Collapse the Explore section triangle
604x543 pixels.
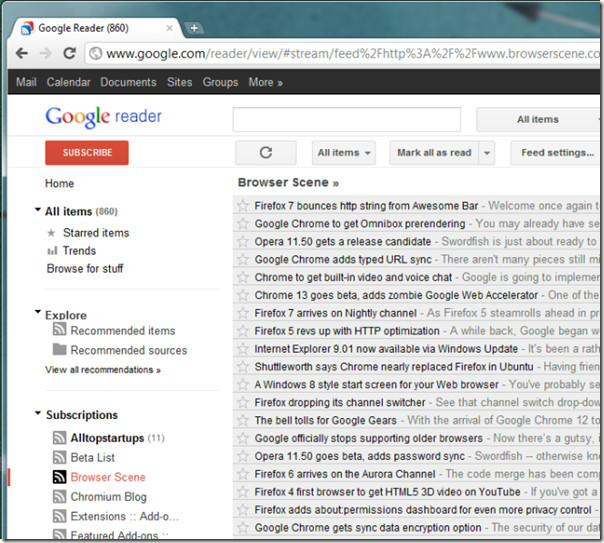click(38, 312)
